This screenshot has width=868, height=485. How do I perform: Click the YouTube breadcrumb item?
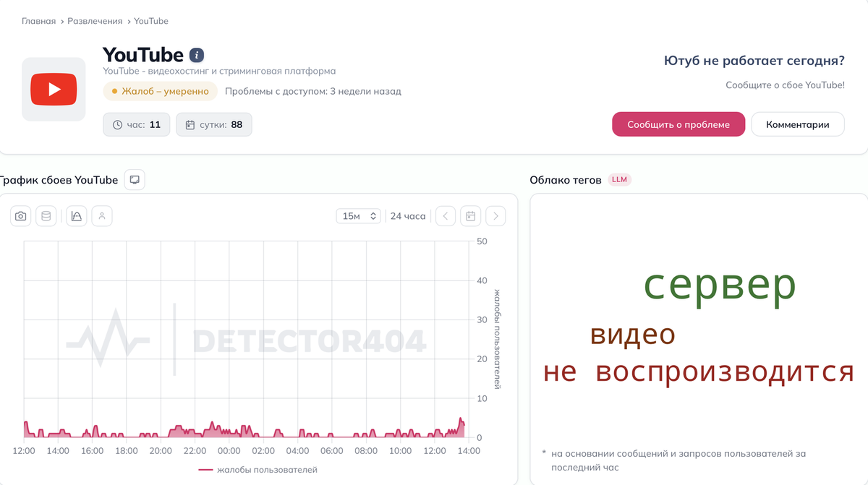(x=151, y=21)
